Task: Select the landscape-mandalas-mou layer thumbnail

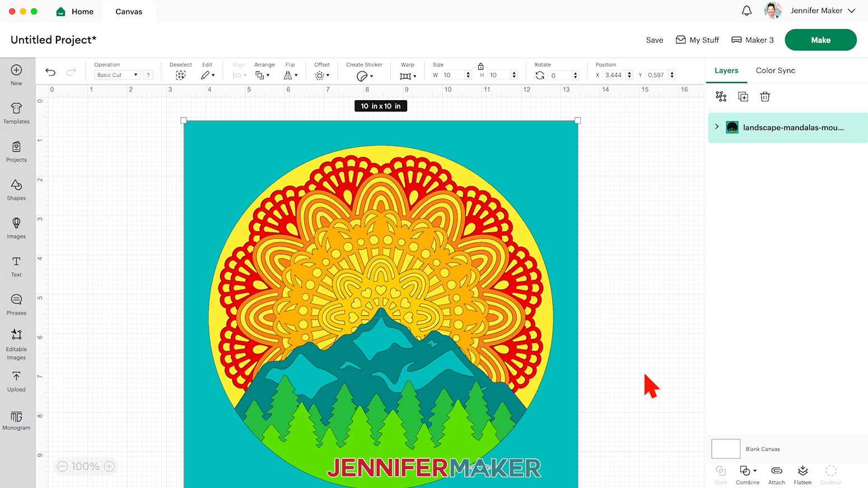Action: click(x=732, y=128)
